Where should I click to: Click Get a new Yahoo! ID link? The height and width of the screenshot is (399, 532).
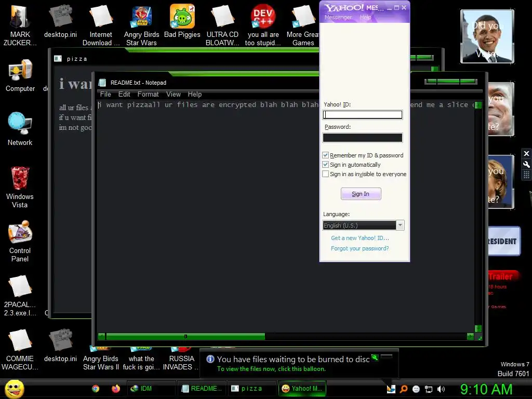point(360,238)
